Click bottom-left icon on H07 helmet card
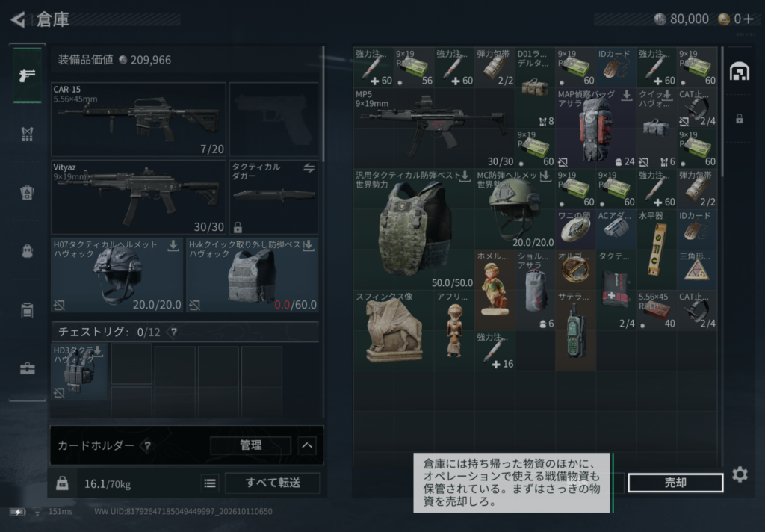Viewport: 765px width, 532px height. point(60,306)
